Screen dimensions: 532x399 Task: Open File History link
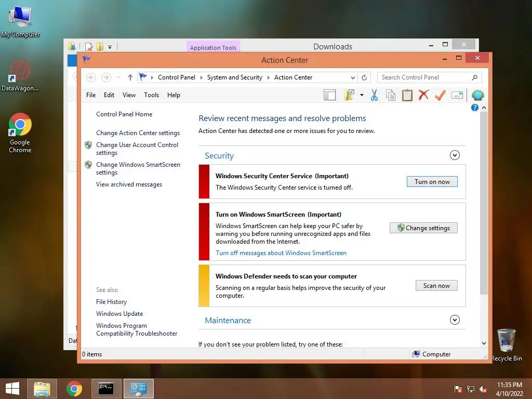tap(111, 302)
